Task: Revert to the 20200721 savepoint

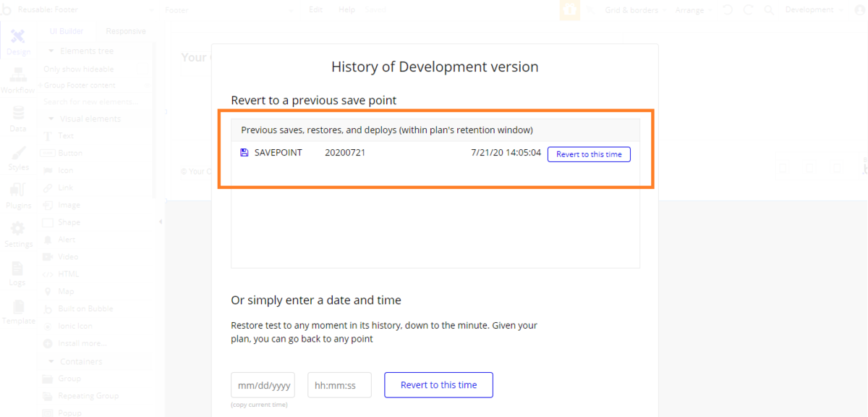Action: (x=589, y=154)
